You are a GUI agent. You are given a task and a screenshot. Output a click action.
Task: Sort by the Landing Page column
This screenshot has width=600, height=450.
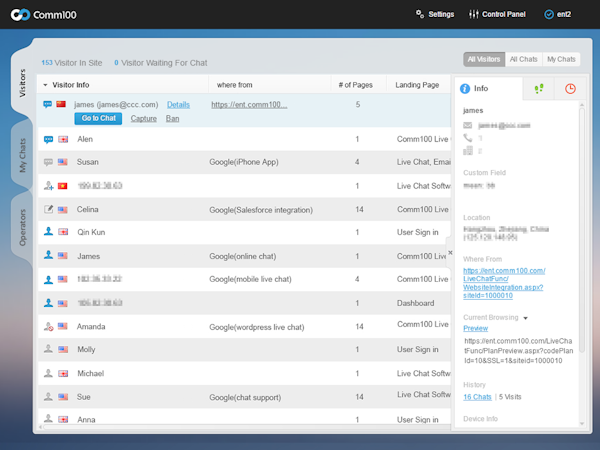point(417,85)
